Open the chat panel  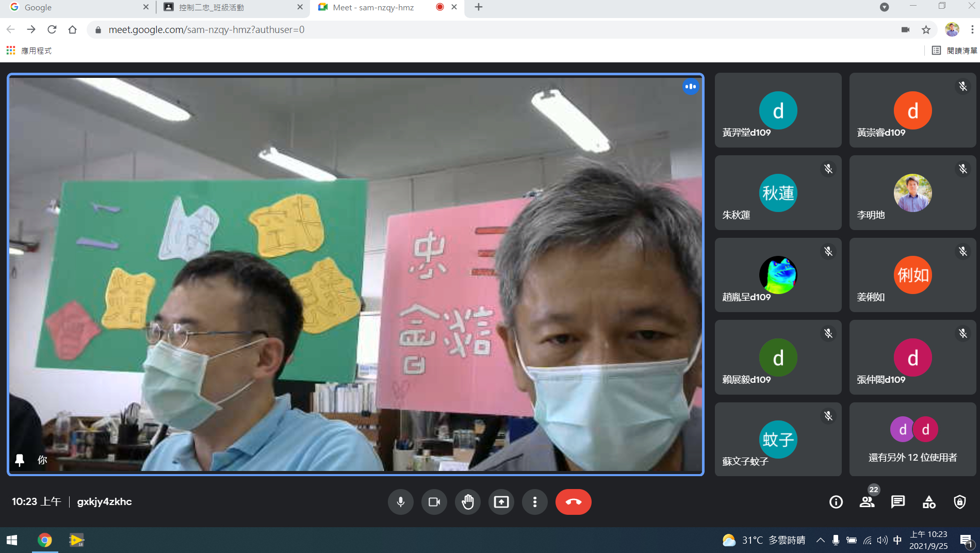(898, 502)
